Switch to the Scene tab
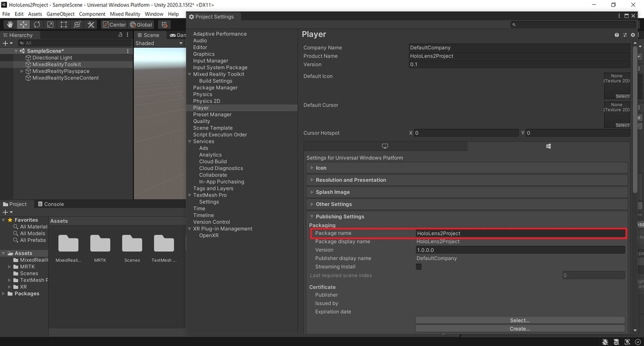Image resolution: width=644 pixels, height=346 pixels. point(148,35)
